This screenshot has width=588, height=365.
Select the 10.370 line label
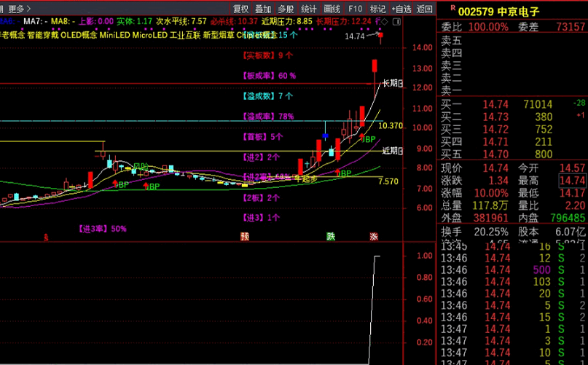(x=391, y=125)
